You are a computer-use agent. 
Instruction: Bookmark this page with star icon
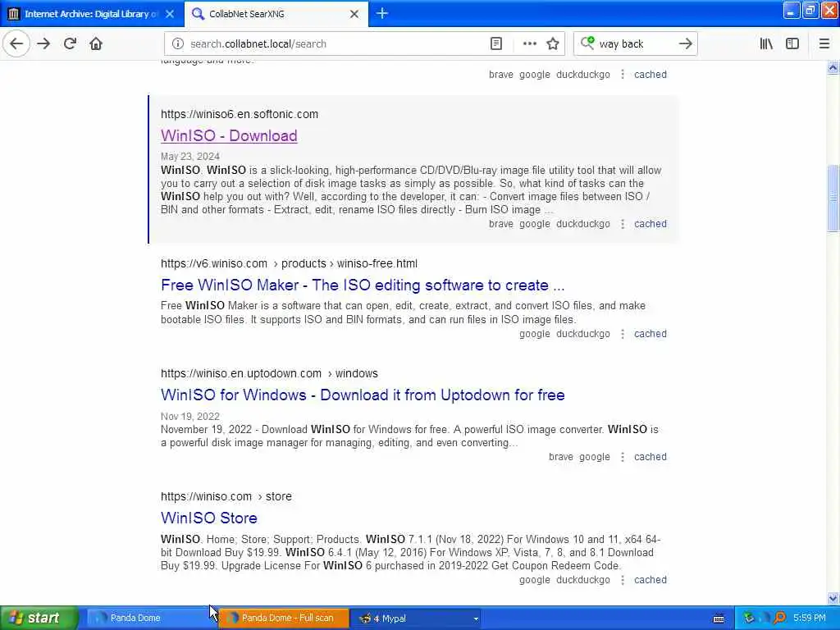click(553, 44)
